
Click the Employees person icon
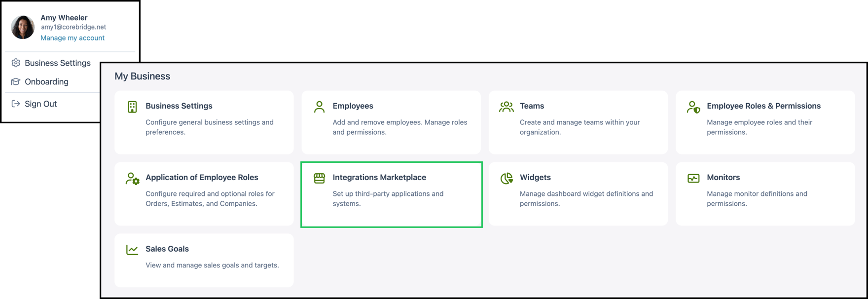point(320,107)
